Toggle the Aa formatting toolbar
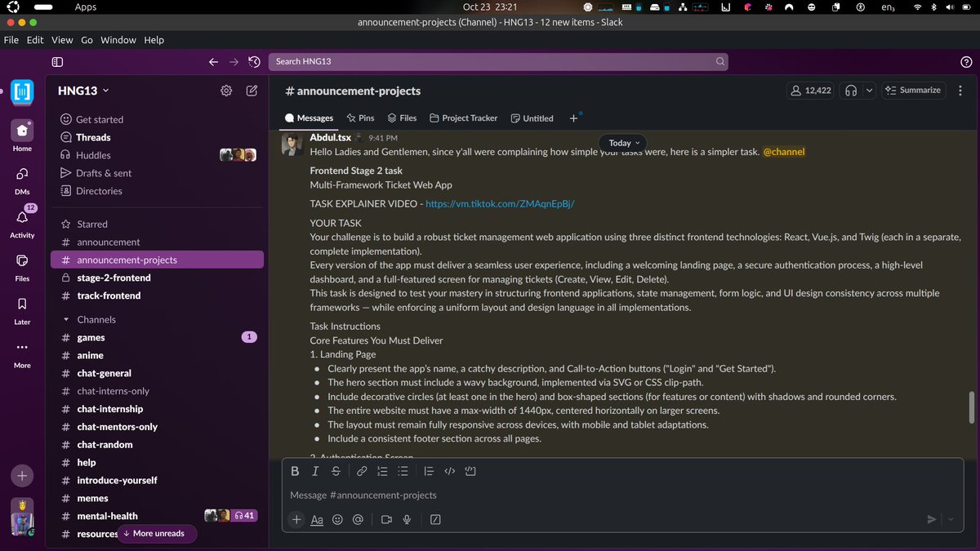 pyautogui.click(x=317, y=519)
